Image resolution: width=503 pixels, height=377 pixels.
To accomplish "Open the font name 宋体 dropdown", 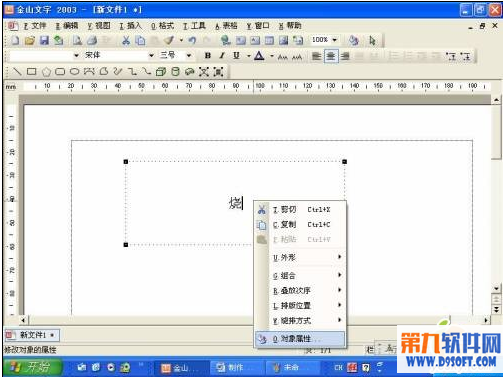I will pyautogui.click(x=151, y=55).
